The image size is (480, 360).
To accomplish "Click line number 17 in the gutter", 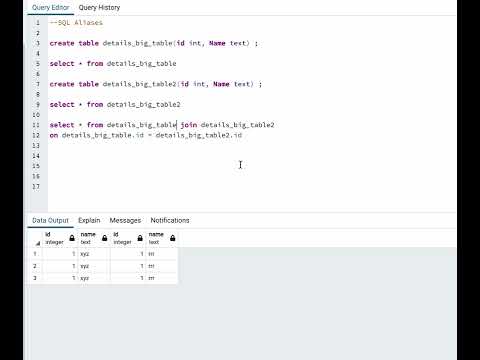I will point(36,187).
